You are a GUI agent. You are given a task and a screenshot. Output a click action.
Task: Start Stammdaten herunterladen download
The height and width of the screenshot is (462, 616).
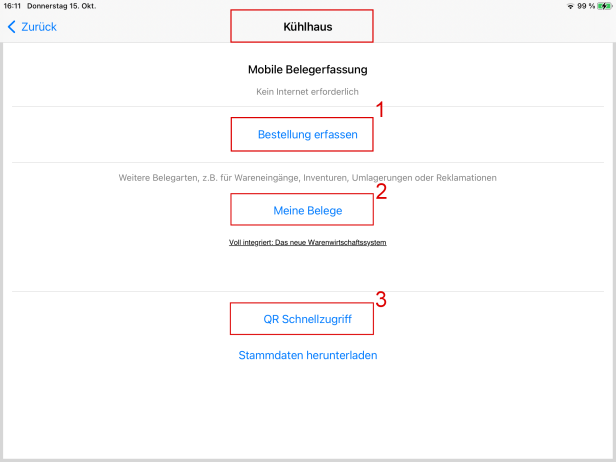(x=308, y=355)
